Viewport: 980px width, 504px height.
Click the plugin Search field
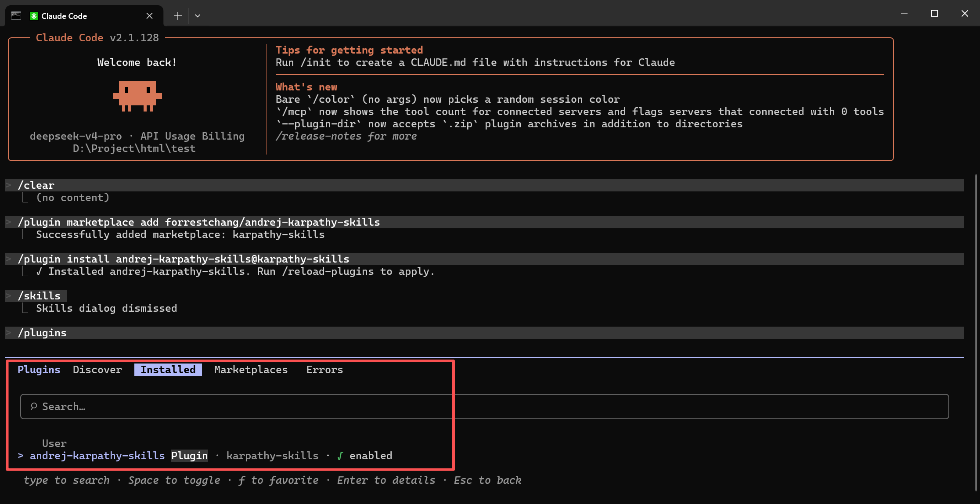[x=484, y=407]
